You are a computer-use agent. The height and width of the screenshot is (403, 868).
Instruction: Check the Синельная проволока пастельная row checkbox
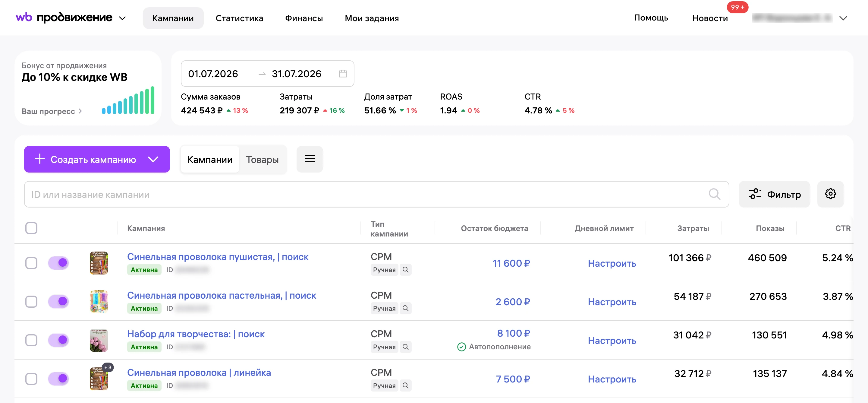(31, 301)
